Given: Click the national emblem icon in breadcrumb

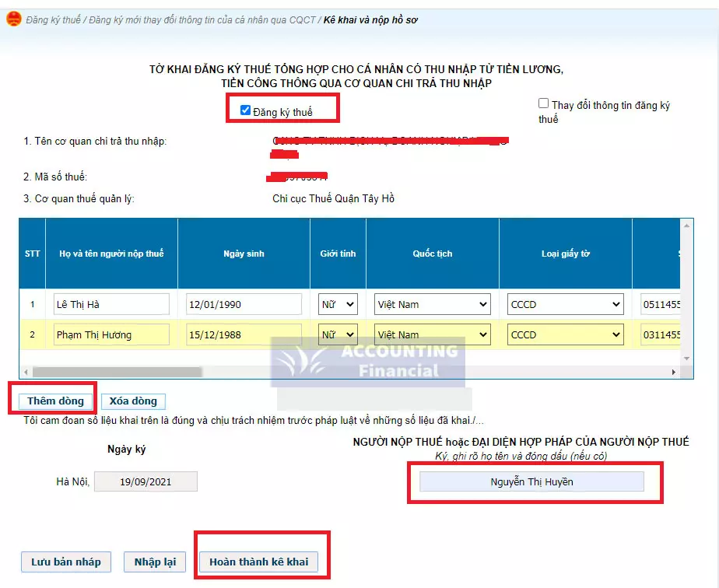Looking at the screenshot, I should point(14,19).
